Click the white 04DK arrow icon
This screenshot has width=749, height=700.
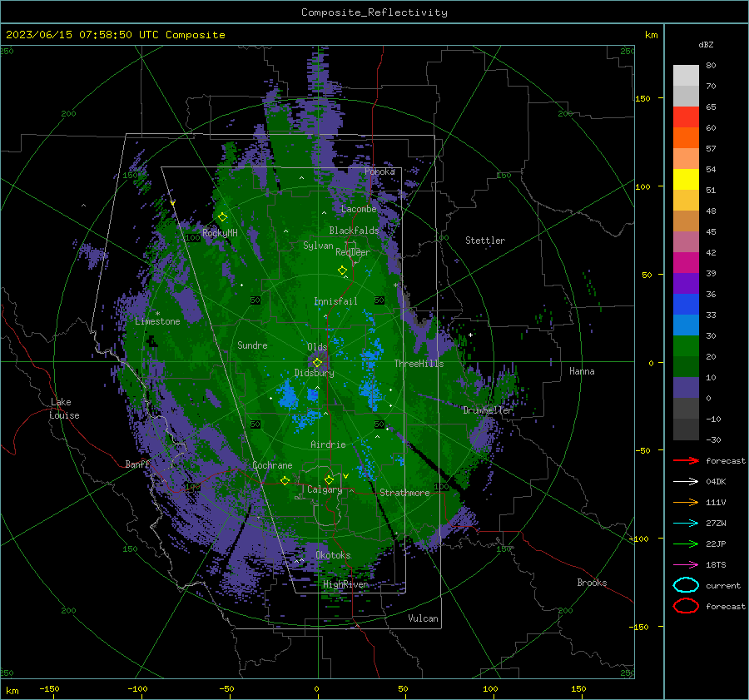click(x=686, y=481)
